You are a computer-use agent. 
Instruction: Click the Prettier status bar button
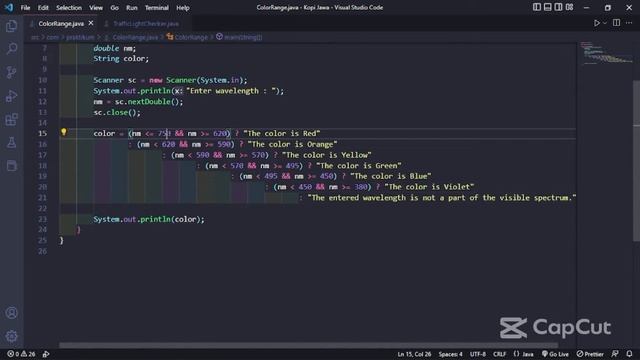pyautogui.click(x=590, y=354)
